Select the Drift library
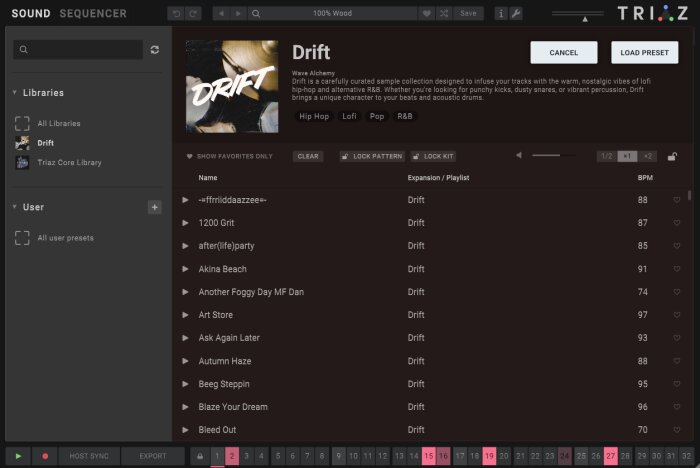The height and width of the screenshot is (468, 700). [x=34, y=143]
